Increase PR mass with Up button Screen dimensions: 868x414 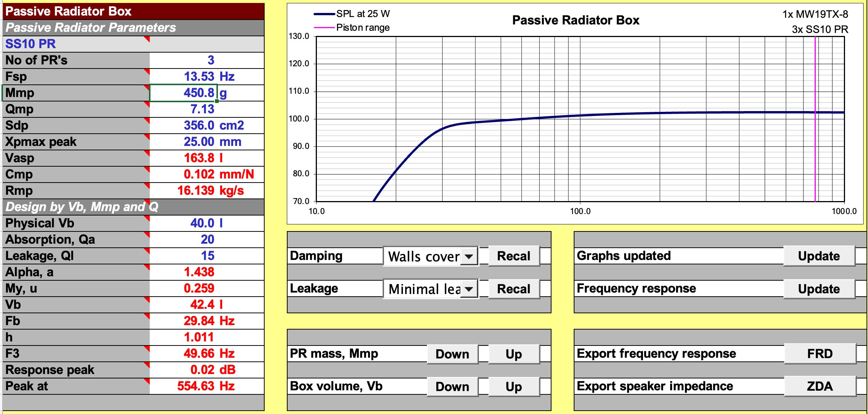tap(514, 354)
